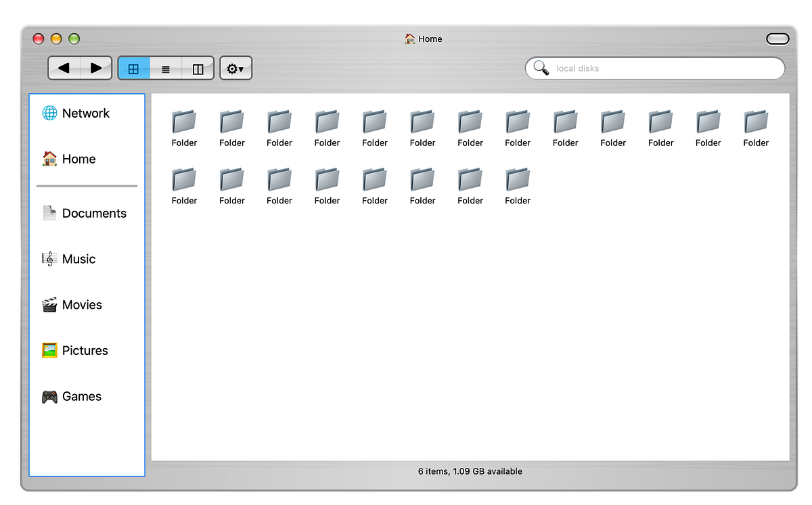Open the gear actions dropdown
This screenshot has height=505, width=812.
pyautogui.click(x=235, y=68)
